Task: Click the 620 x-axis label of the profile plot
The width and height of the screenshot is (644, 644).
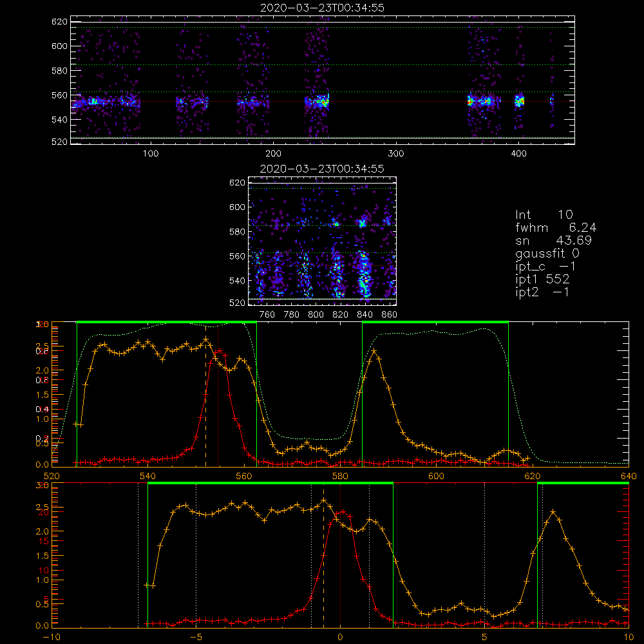Action: (x=533, y=476)
